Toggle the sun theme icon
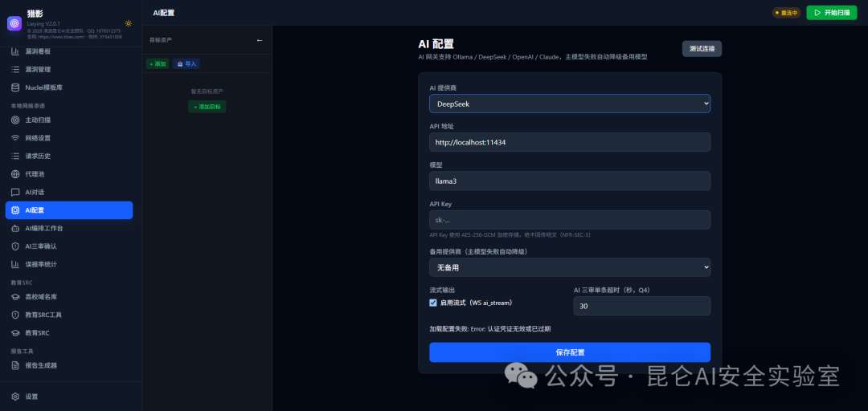 [x=129, y=23]
